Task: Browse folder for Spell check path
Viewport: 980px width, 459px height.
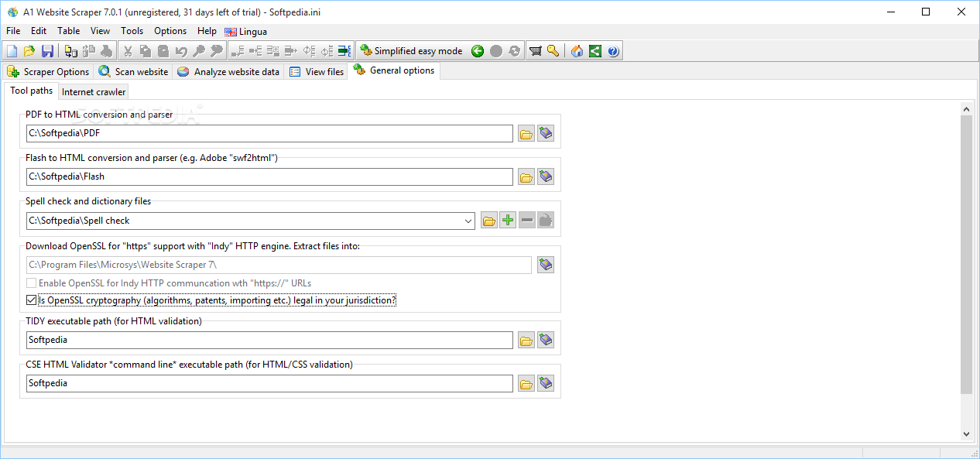Action: [489, 221]
